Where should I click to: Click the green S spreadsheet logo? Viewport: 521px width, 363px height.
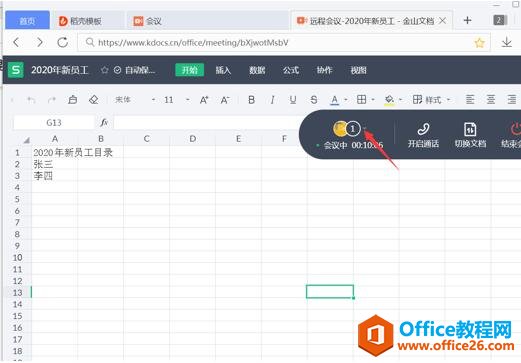pyautogui.click(x=15, y=70)
